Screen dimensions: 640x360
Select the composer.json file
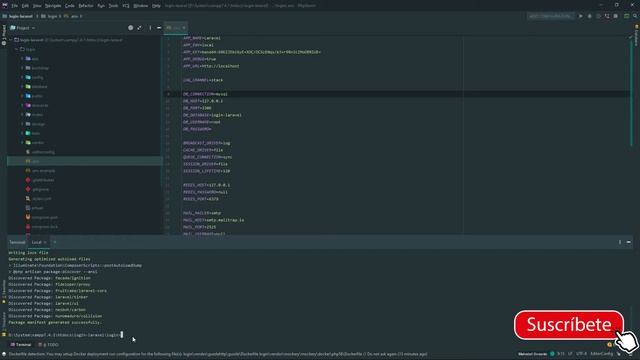44,218
